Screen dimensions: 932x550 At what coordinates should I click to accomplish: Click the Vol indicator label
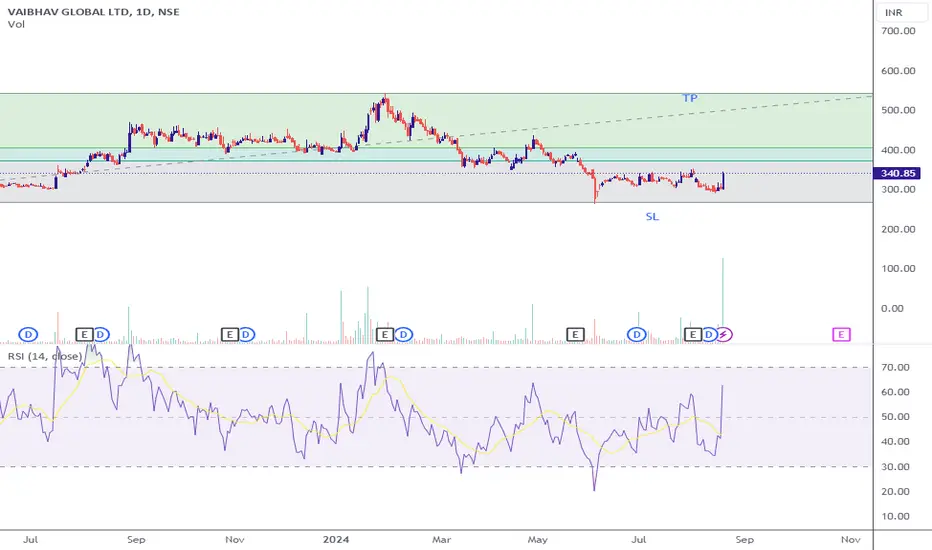(16, 24)
